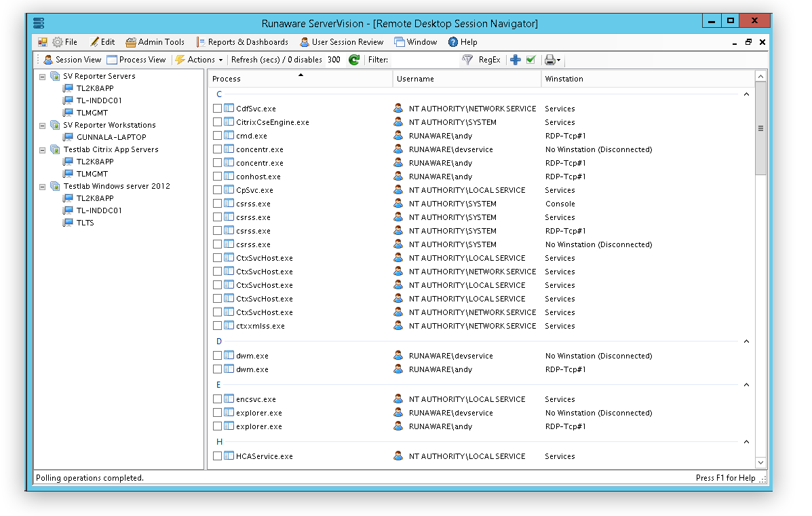Collapse the Testlab Citrix App Servers node
The image size is (812, 516).
[43, 150]
